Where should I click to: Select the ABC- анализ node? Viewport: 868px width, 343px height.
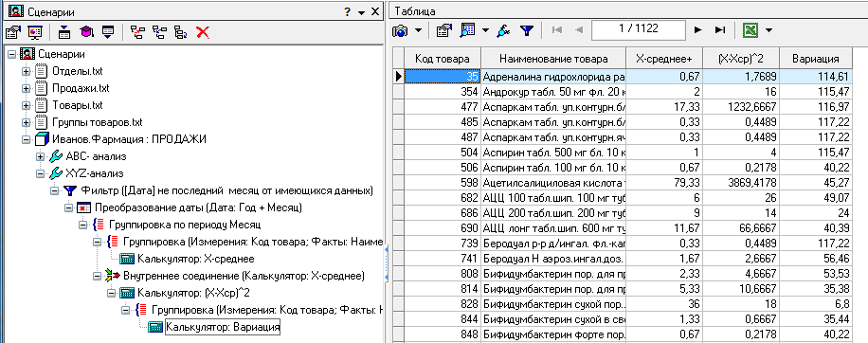click(96, 156)
